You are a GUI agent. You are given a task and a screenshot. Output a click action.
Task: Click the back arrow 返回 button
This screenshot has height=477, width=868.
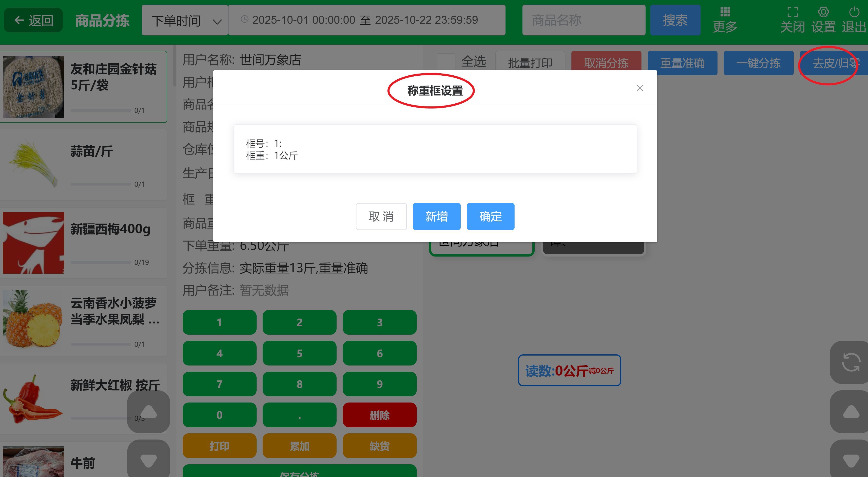33,20
